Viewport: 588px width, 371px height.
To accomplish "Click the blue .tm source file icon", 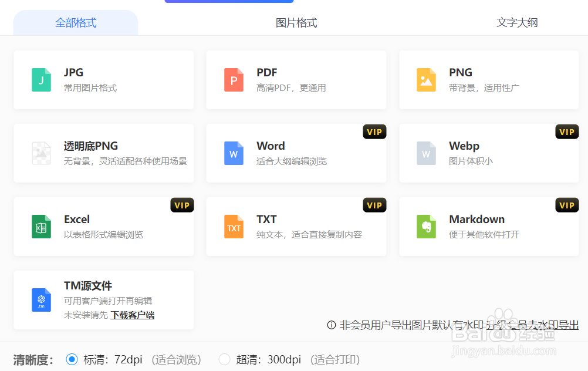I will [41, 300].
